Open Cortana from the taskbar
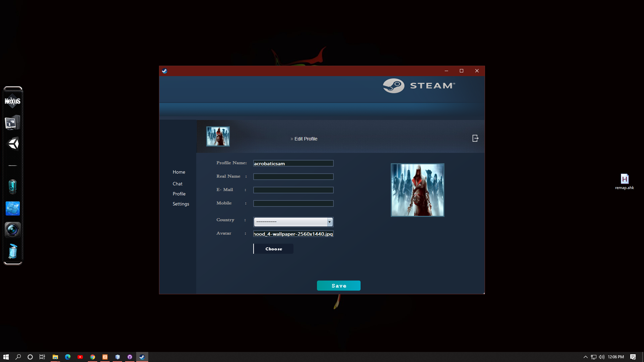This screenshot has height=362, width=644. pos(30,357)
